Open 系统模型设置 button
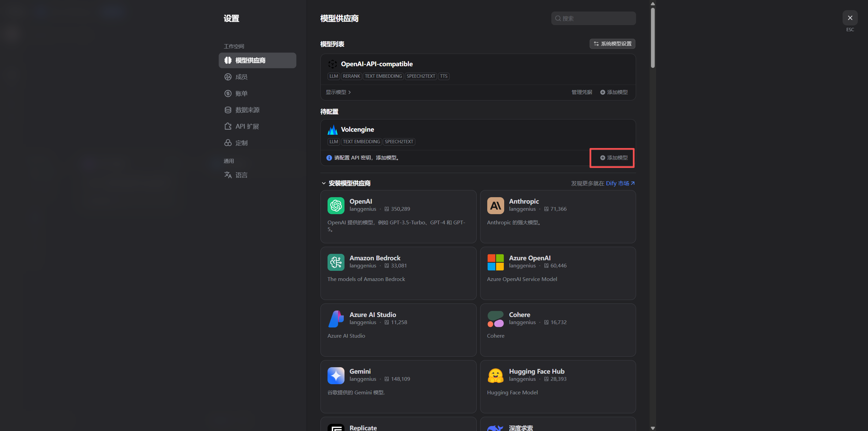This screenshot has height=431, width=868. (612, 44)
